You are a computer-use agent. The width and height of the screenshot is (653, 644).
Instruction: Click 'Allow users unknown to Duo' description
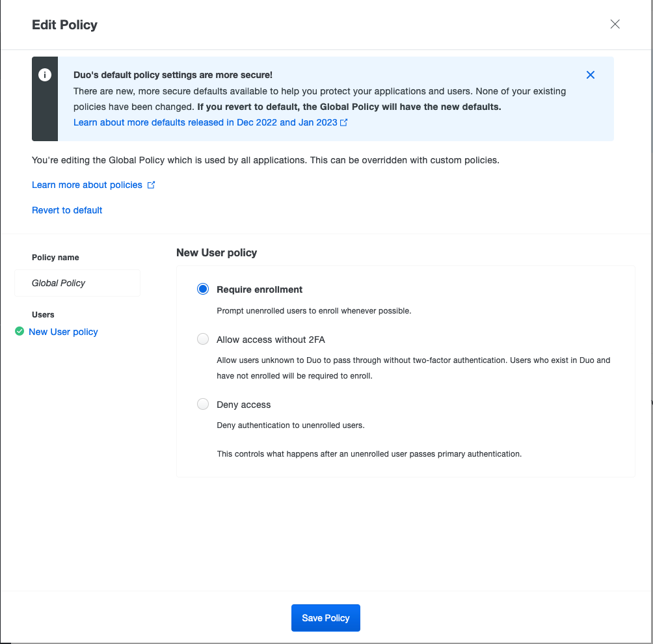pyautogui.click(x=414, y=368)
